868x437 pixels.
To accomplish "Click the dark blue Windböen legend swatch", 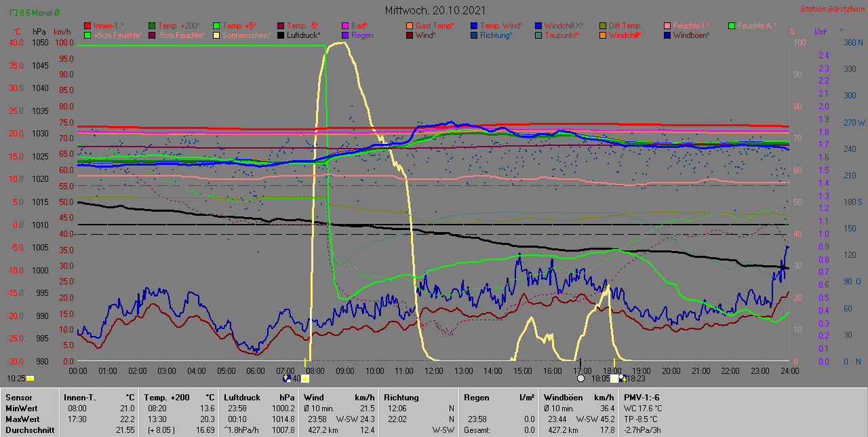I will [x=667, y=35].
